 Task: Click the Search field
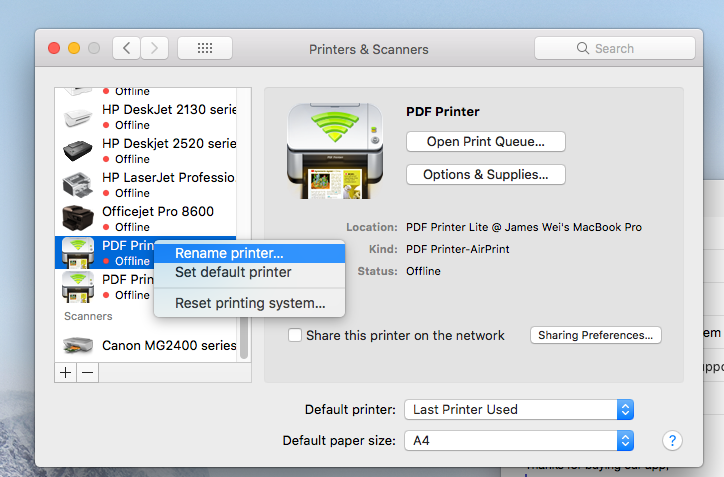[x=615, y=48]
